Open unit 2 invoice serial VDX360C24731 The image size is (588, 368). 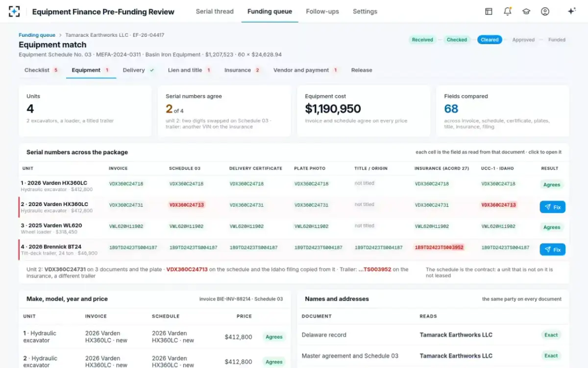pos(126,205)
